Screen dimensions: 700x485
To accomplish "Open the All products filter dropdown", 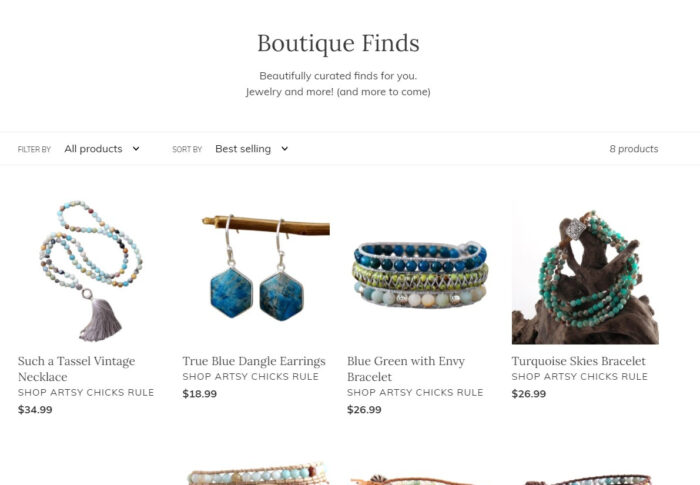I will 102,149.
